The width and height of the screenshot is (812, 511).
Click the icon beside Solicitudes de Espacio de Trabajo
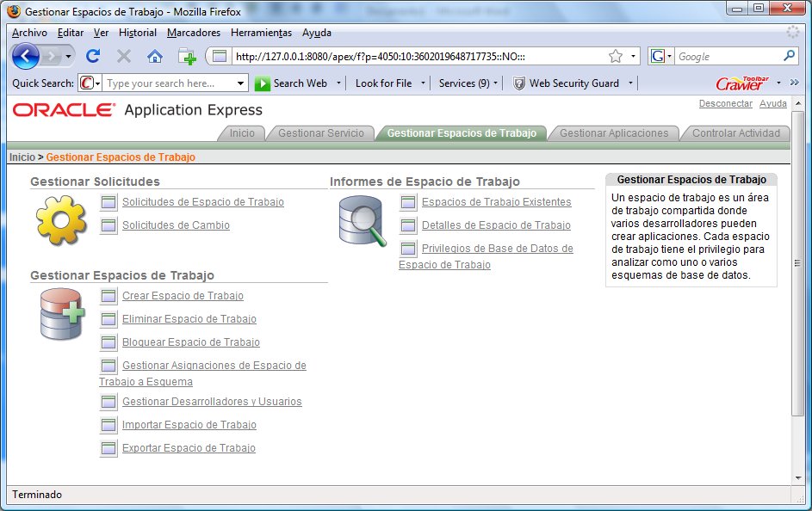pyautogui.click(x=108, y=202)
